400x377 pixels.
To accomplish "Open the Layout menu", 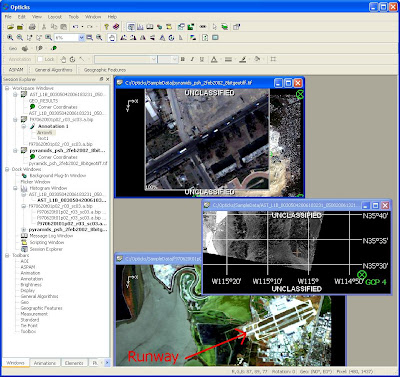I will [55, 16].
